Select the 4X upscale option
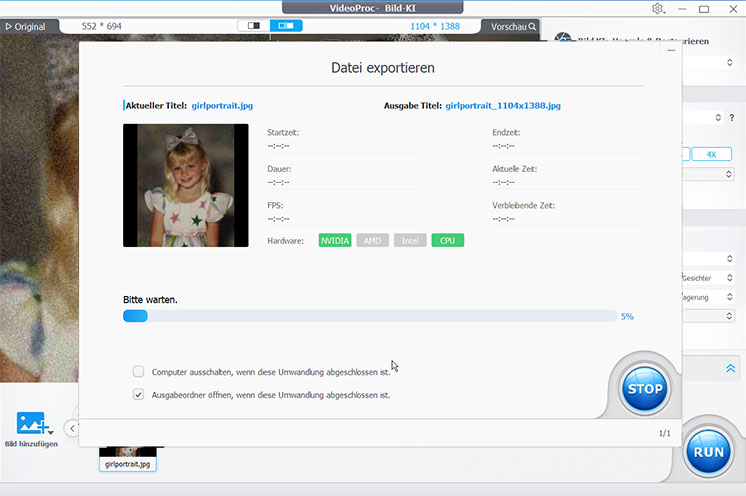Image resolution: width=746 pixels, height=496 pixels. pos(711,154)
